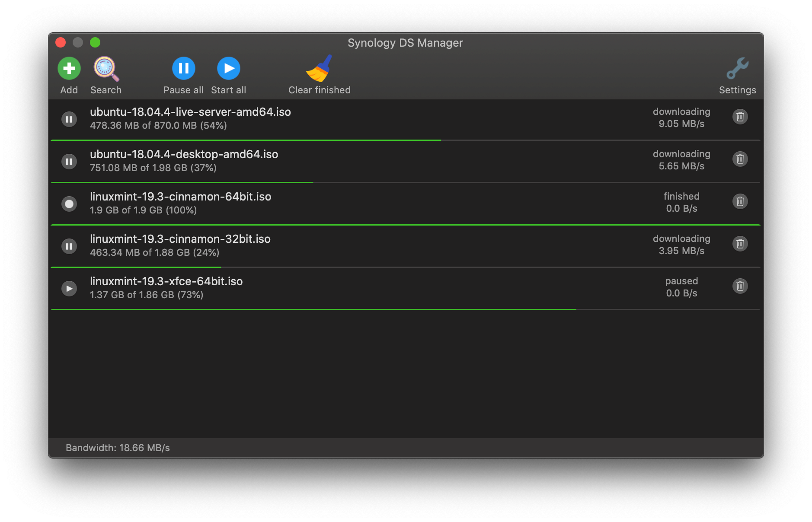
Task: Click the '1.37 GB of 1.86 GB (73%)' text
Action: coord(147,295)
